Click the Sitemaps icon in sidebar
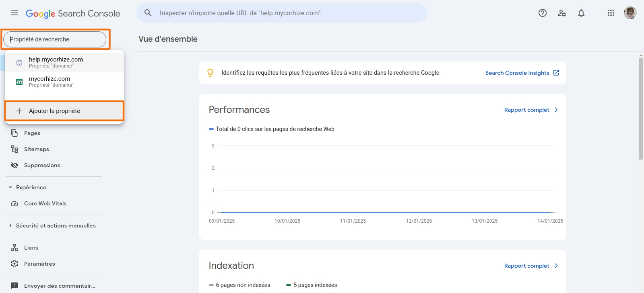This screenshot has width=644, height=293. 14,149
